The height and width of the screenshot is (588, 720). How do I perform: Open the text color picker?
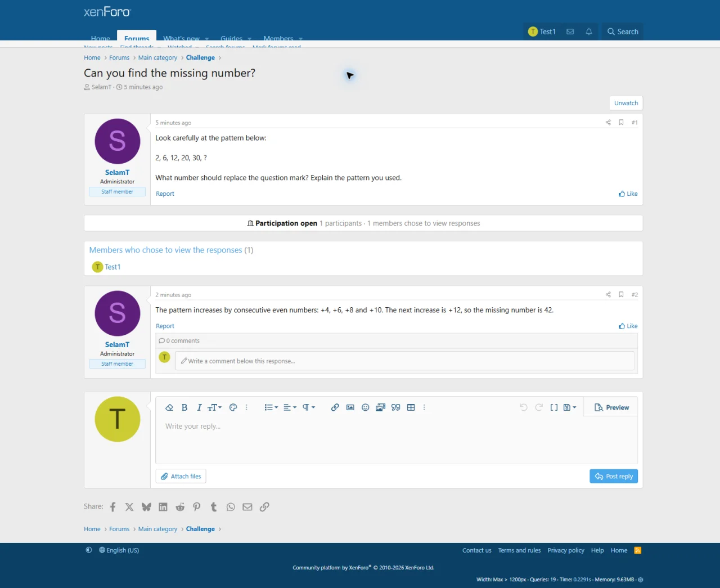(x=233, y=407)
